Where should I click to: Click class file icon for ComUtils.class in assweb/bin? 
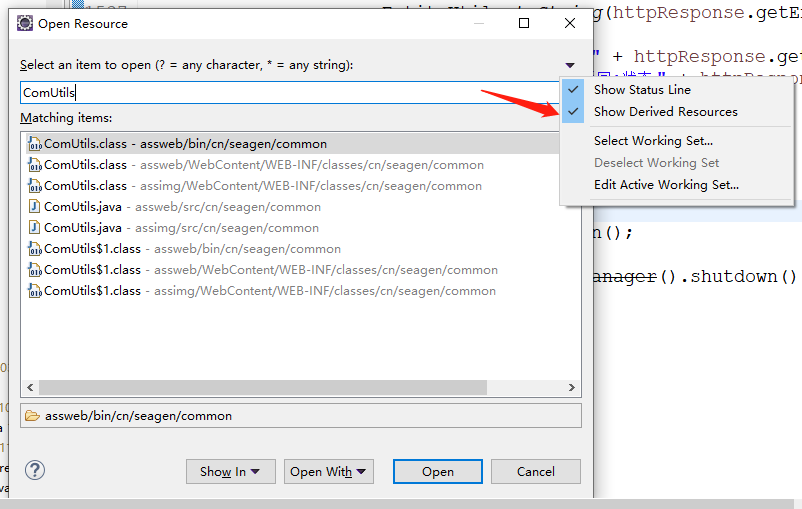tap(34, 144)
